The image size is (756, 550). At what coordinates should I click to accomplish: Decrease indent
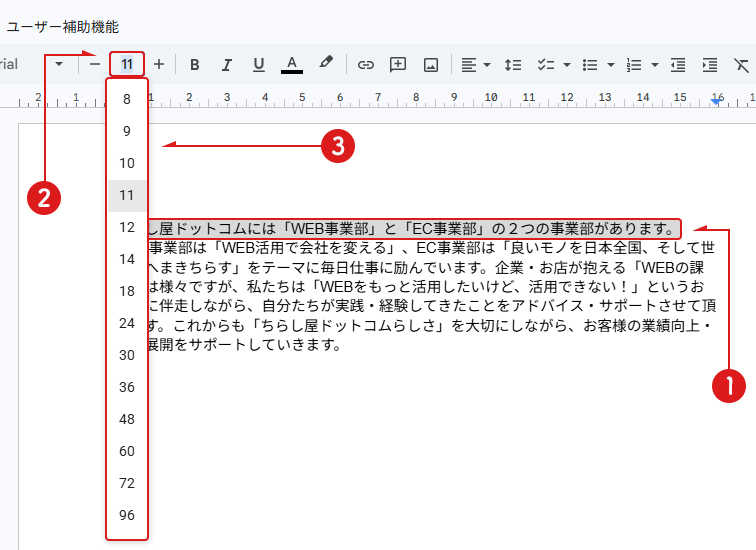tap(678, 65)
